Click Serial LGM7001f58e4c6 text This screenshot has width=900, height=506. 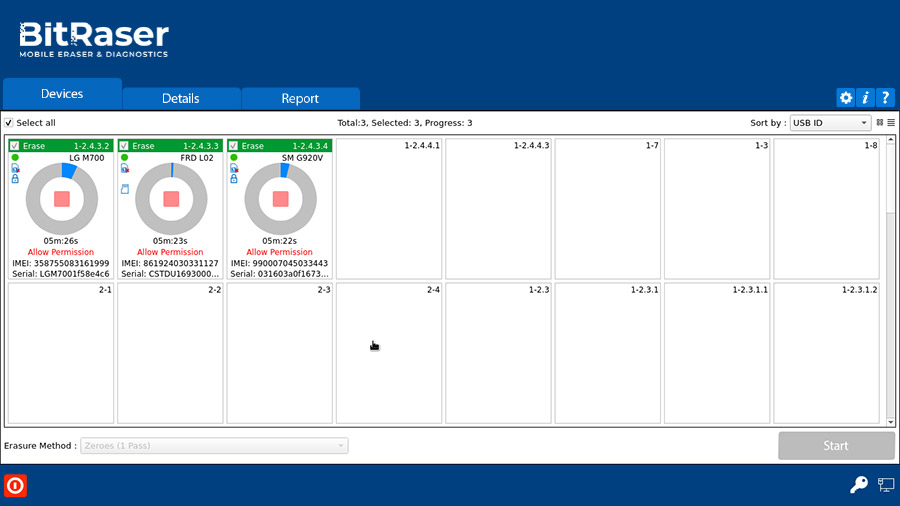(61, 274)
